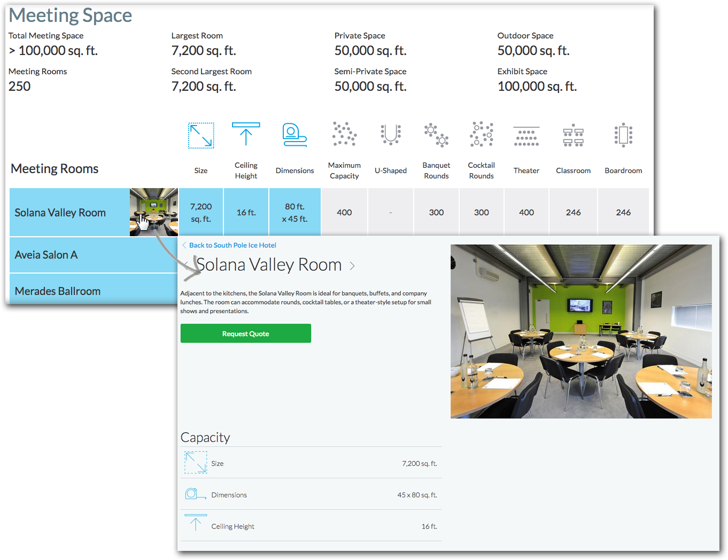728x560 pixels.
Task: Click the Boardroom layout icon
Action: [623, 135]
